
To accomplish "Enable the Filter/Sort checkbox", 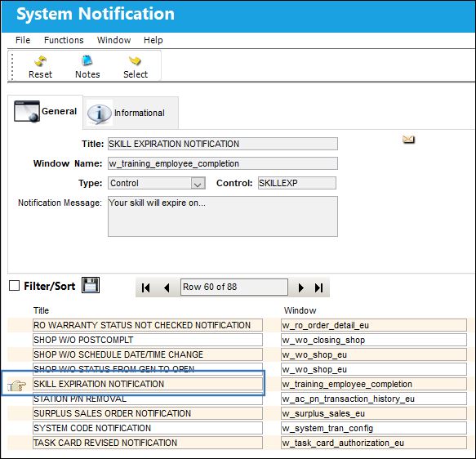I will pos(14,286).
